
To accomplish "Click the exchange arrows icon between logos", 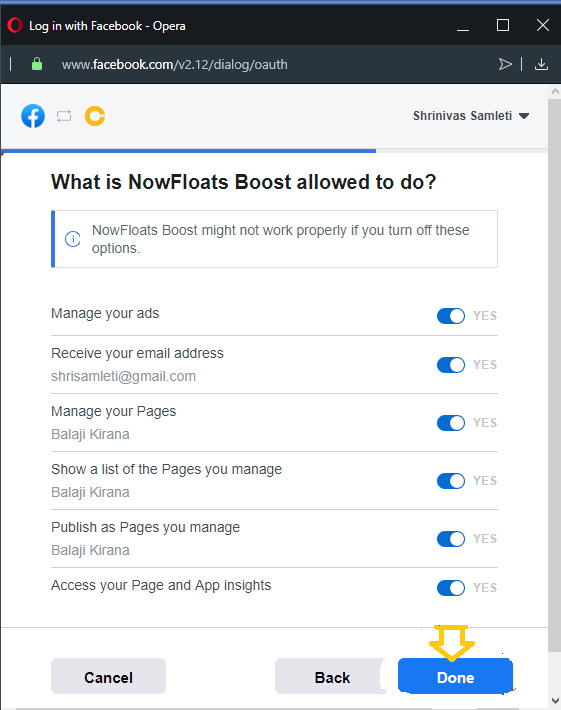I will (x=64, y=116).
